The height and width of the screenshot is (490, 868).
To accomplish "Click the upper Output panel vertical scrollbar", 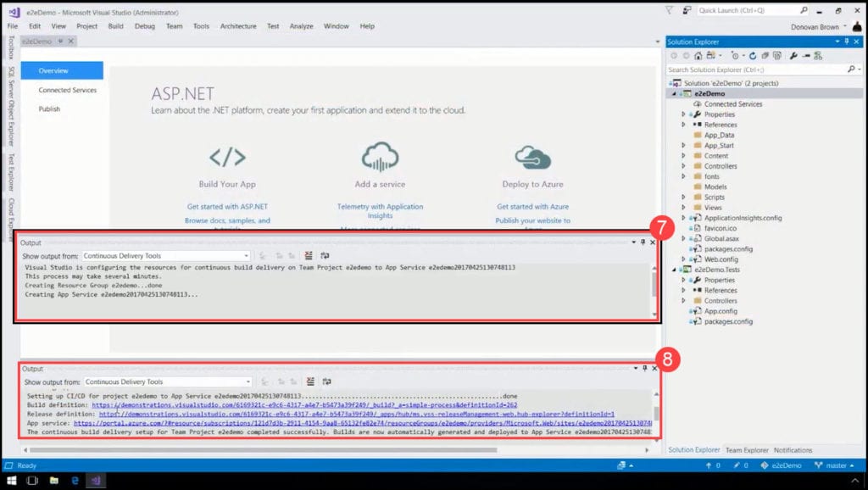I will click(654, 285).
